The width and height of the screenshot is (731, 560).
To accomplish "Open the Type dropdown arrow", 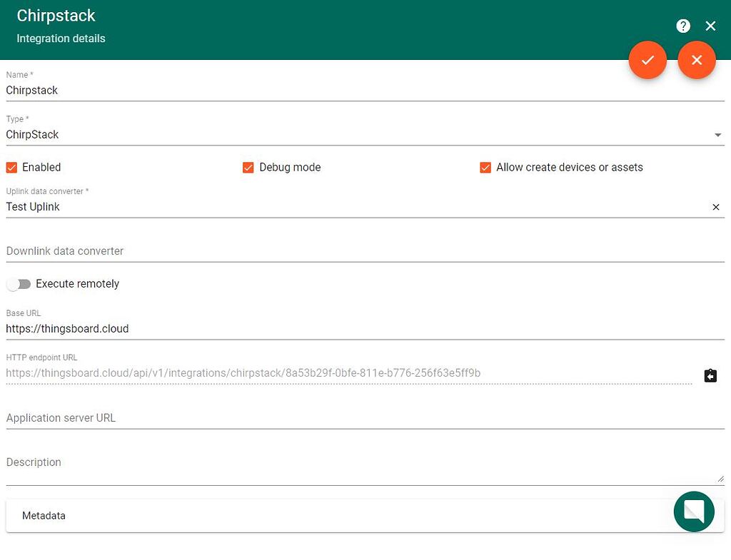I will pos(717,135).
